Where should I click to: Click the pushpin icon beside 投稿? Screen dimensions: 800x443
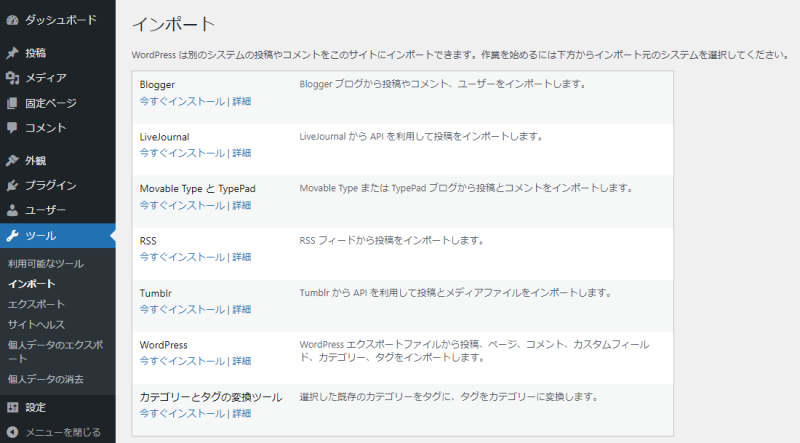11,53
